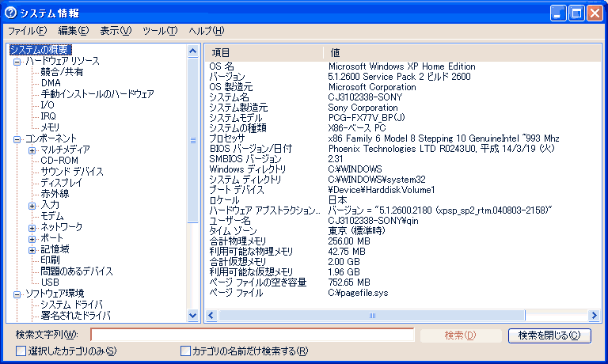The image size is (608, 364).
Task: Expand the 記憶域 node
Action: [32, 250]
